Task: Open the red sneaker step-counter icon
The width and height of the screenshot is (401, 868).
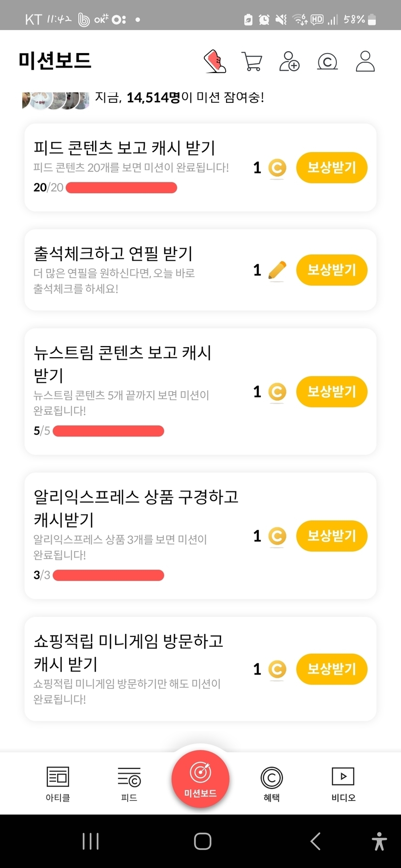Action: pos(215,61)
